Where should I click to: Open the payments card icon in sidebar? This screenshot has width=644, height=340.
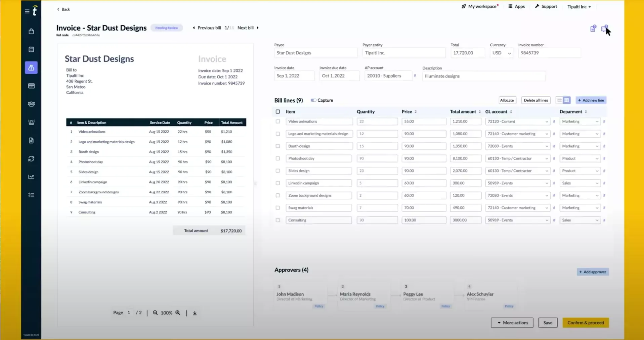tap(31, 86)
